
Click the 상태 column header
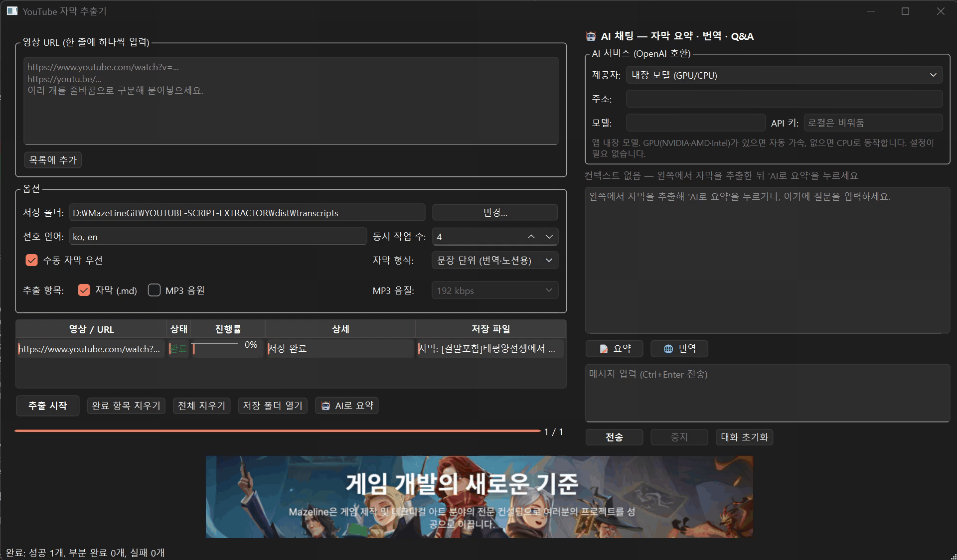click(178, 329)
